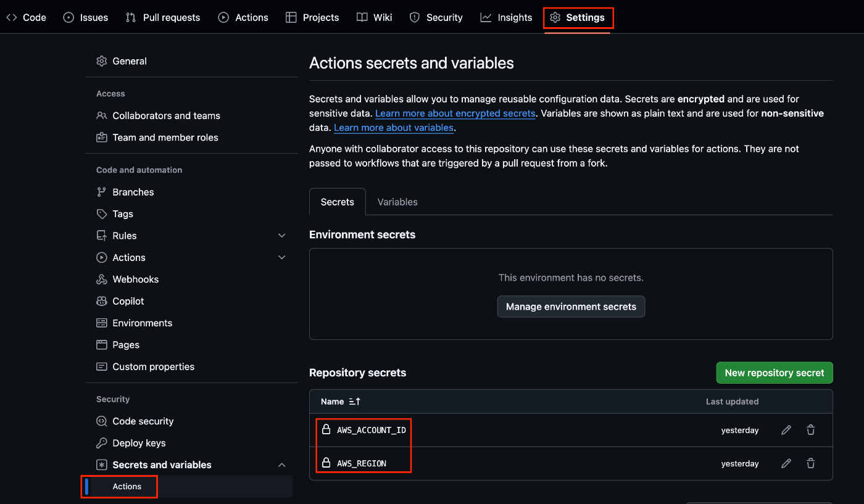The image size is (864, 504).
Task: Click the Custom properties icon
Action: coord(102,366)
